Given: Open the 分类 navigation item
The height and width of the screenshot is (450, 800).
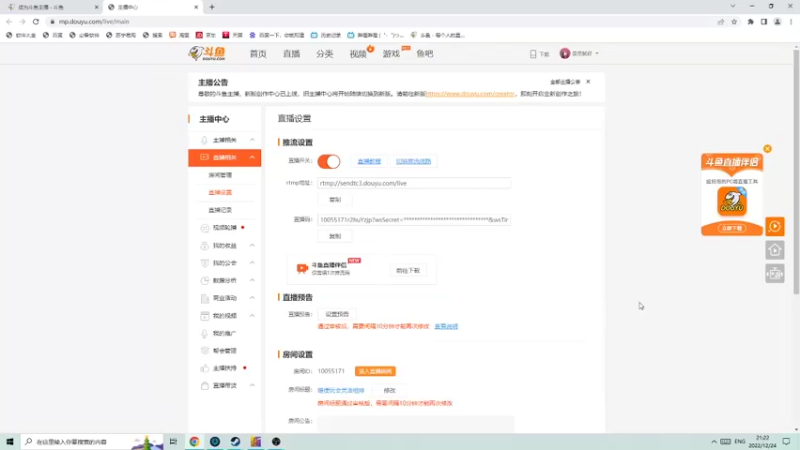Looking at the screenshot, I should 324,54.
